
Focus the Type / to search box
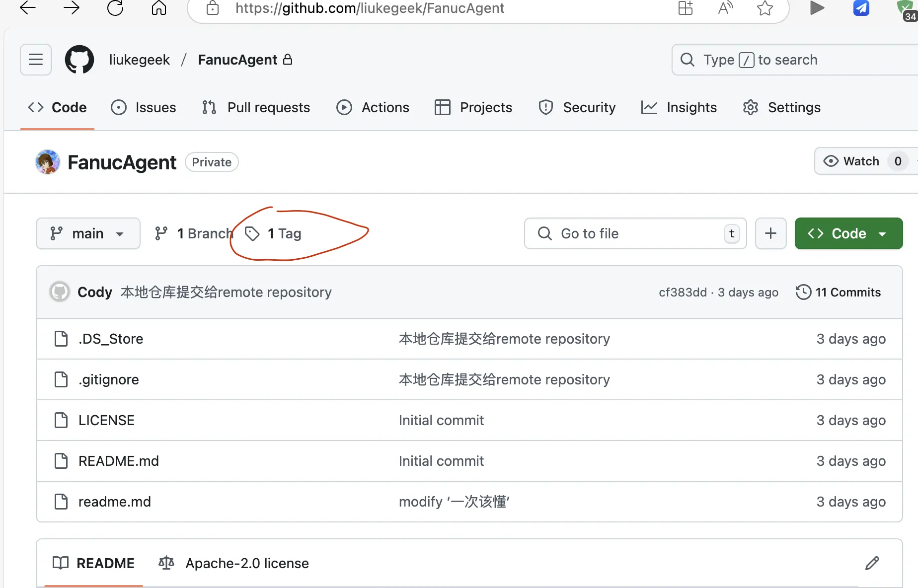click(795, 60)
